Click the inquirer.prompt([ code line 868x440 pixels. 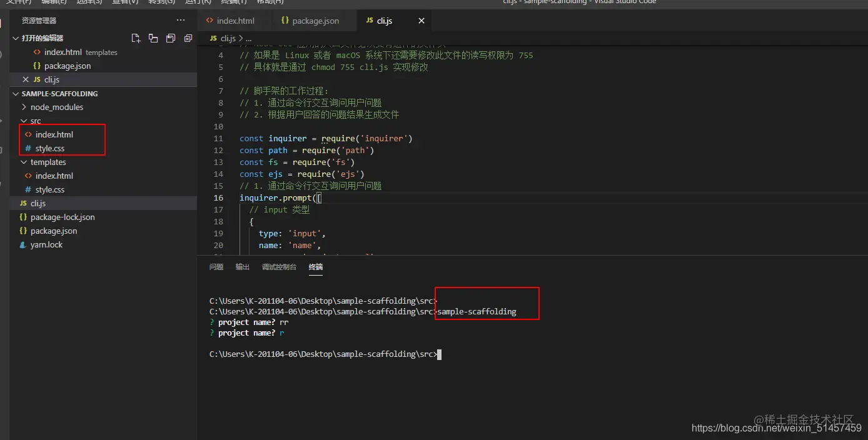280,197
